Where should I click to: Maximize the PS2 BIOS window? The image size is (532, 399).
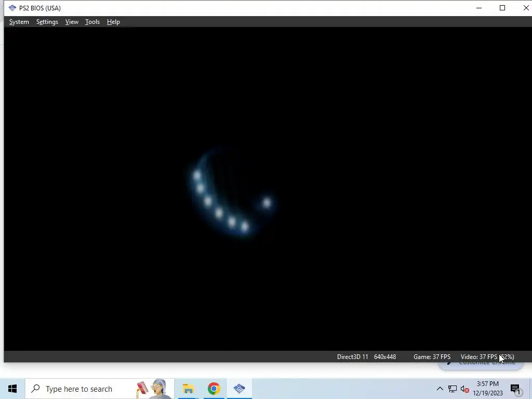click(x=502, y=8)
